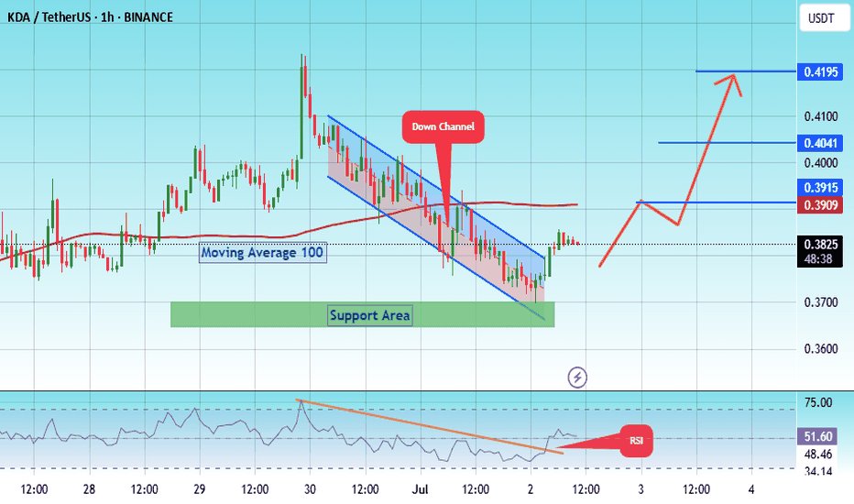Click the Moving Average 100 text label
Viewport: 854px width, 504px height.
point(262,253)
